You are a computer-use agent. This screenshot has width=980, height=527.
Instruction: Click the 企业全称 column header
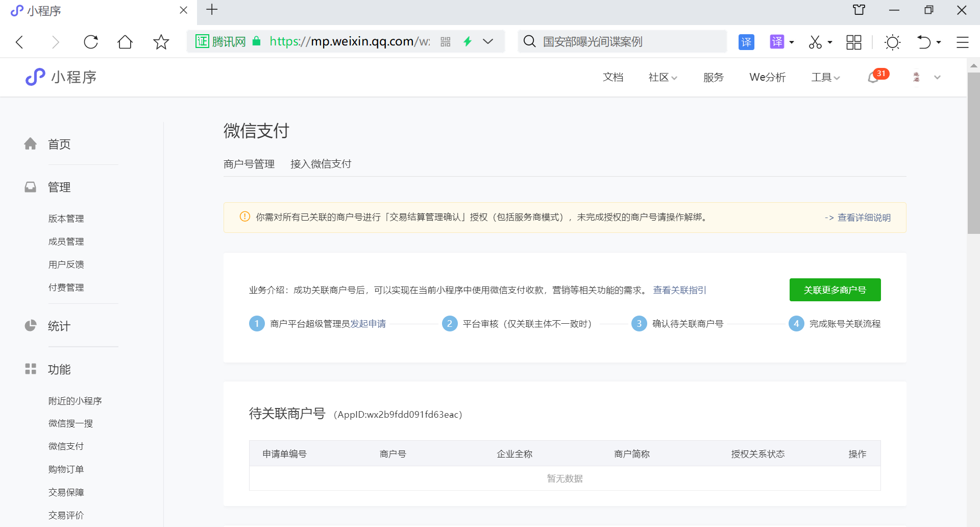tap(514, 454)
